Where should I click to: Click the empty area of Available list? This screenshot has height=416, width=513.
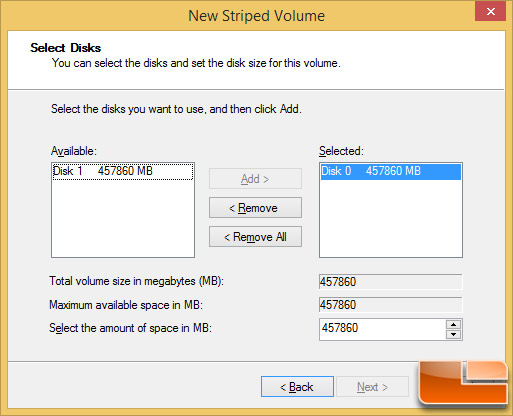pyautogui.click(x=123, y=218)
